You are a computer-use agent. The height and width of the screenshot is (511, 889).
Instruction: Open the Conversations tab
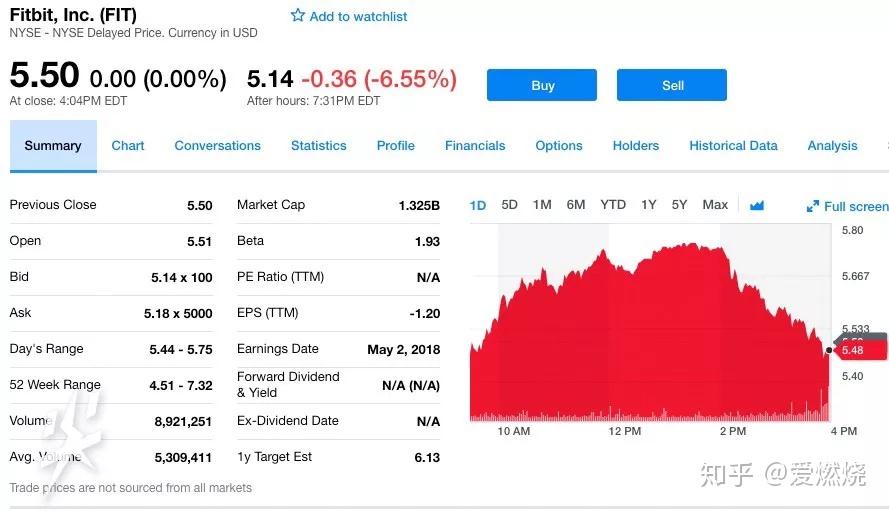[217, 146]
